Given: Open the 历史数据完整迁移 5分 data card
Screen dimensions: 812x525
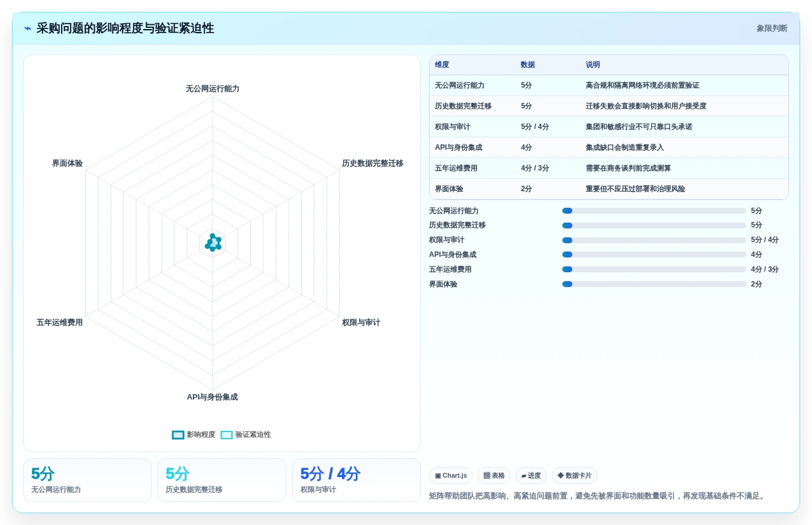Looking at the screenshot, I should (221, 480).
